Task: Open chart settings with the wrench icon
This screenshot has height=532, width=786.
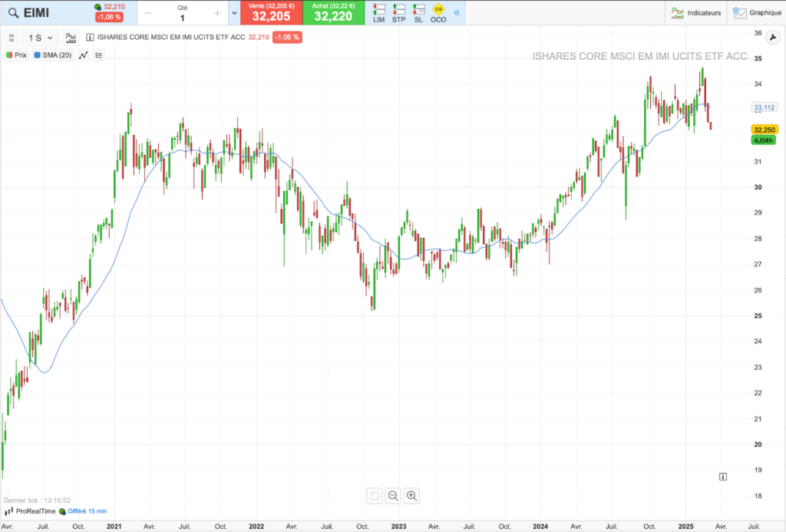Action: [x=772, y=38]
